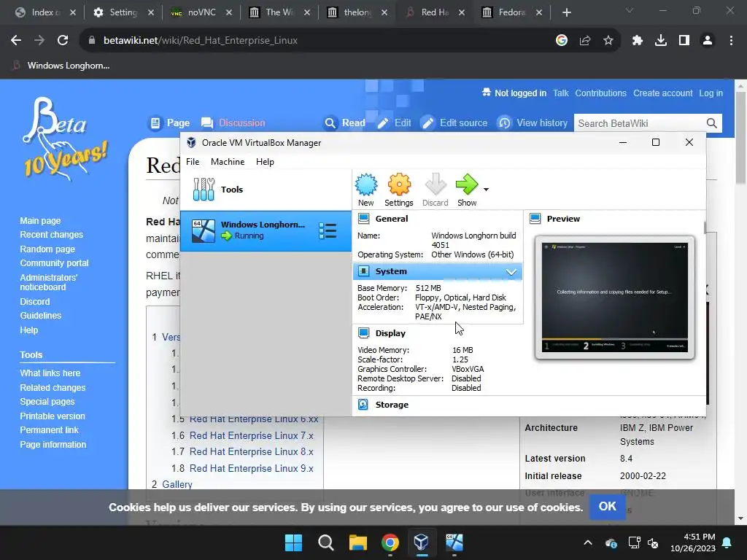This screenshot has width=747, height=560.
Task: Click the BetaWiki logo
Action: 64,138
